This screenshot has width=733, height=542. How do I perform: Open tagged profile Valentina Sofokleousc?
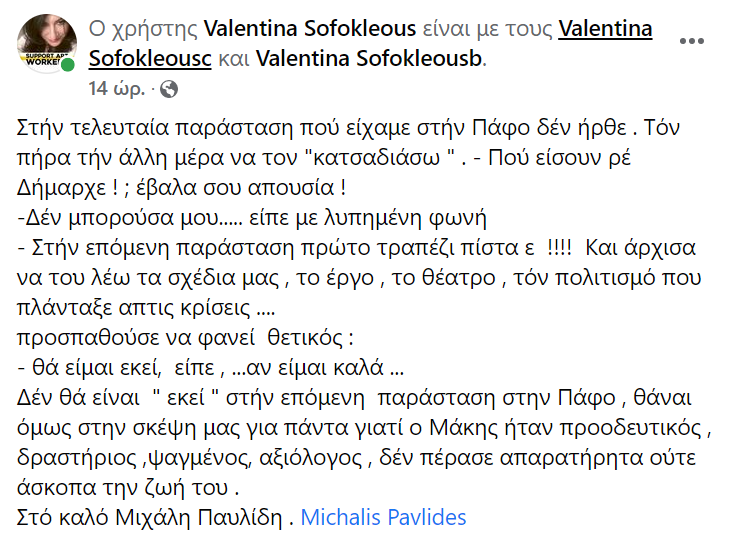[x=371, y=43]
